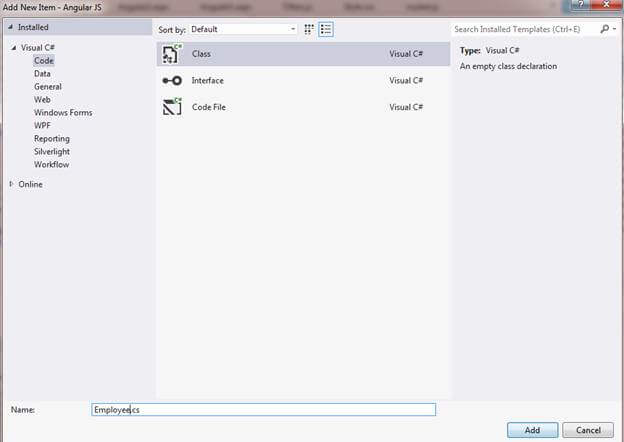
Task: Click Visual C# label in Code File row
Action: 406,107
